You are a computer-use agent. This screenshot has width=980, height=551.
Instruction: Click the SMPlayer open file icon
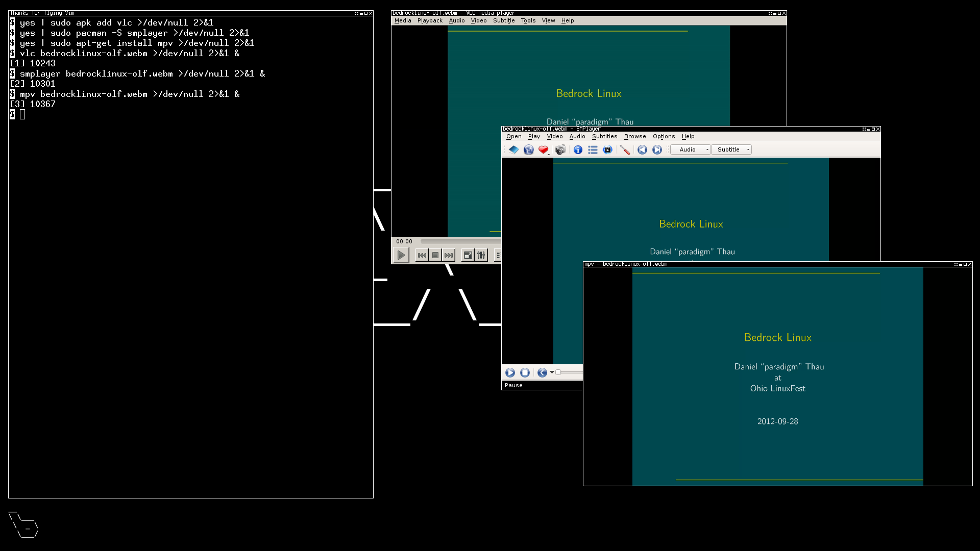click(x=513, y=149)
